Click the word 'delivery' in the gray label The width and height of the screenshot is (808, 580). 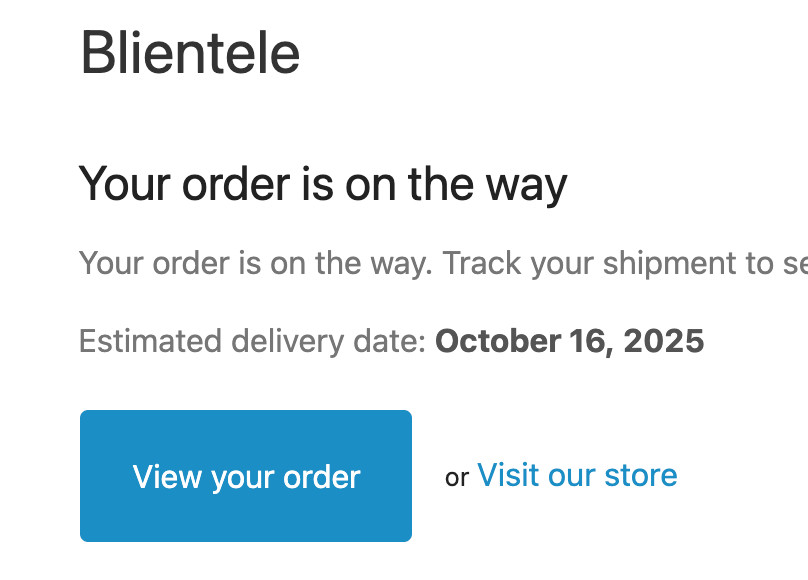287,343
